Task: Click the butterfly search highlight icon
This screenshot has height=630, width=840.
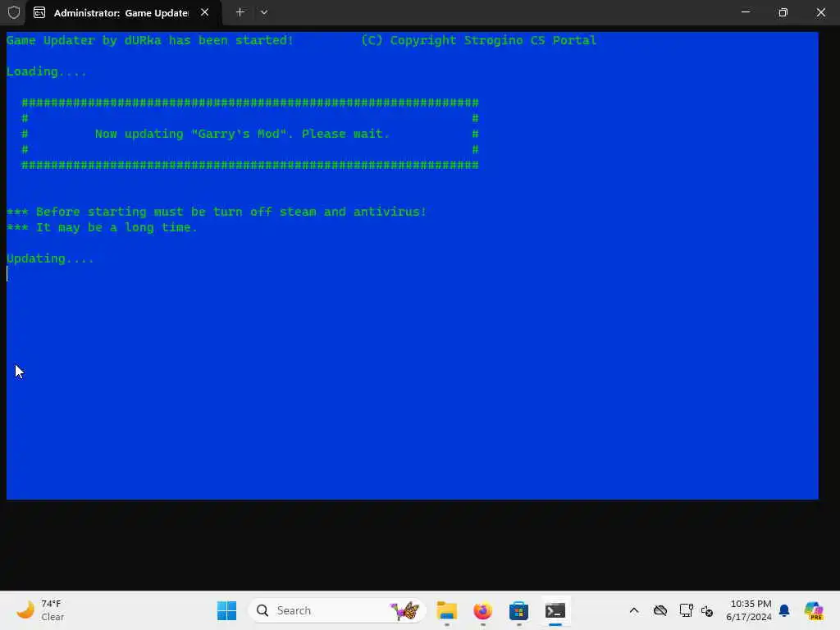Action: [x=404, y=610]
